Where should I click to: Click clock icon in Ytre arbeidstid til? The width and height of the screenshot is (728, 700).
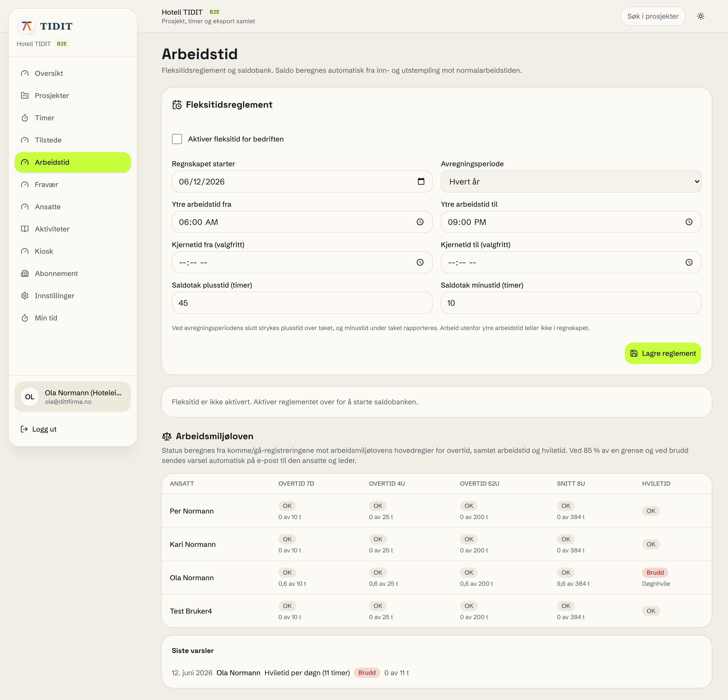point(689,222)
